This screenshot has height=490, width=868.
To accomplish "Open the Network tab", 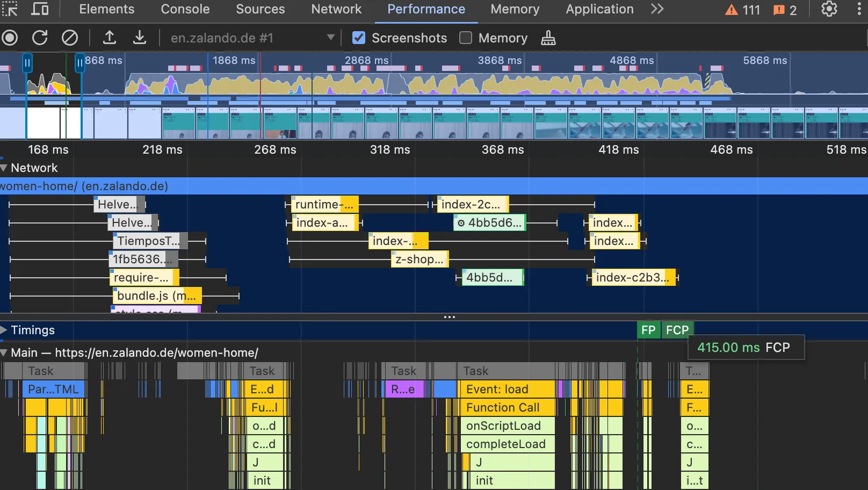I will (337, 9).
